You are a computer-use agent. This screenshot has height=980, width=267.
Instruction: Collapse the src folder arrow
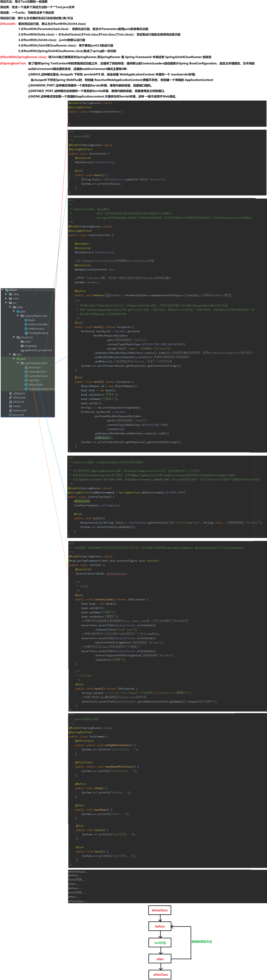tap(6, 303)
